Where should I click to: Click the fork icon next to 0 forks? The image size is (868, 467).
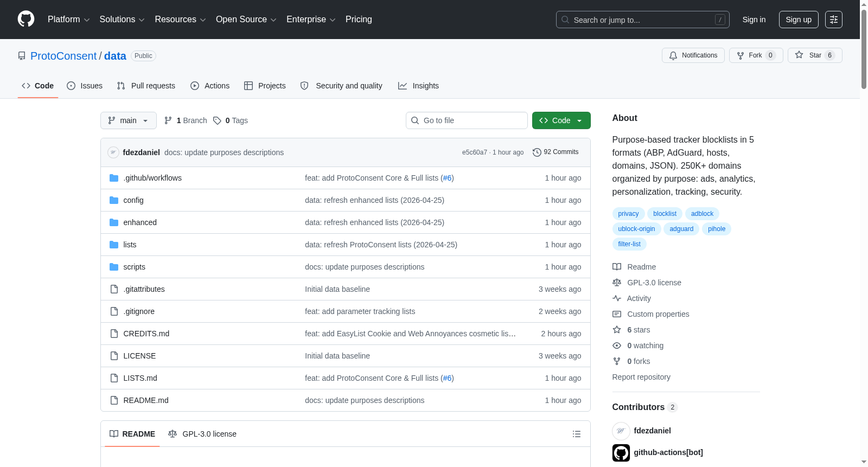coord(617,361)
